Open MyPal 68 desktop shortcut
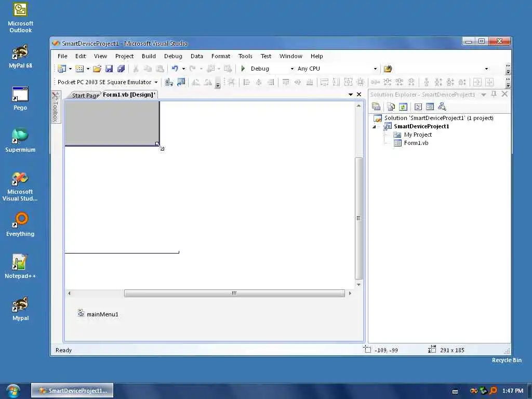Image resolution: width=532 pixels, height=399 pixels. (20, 57)
